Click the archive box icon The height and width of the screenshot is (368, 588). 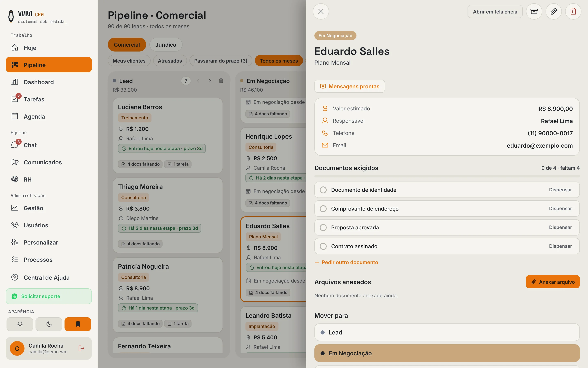coord(534,11)
